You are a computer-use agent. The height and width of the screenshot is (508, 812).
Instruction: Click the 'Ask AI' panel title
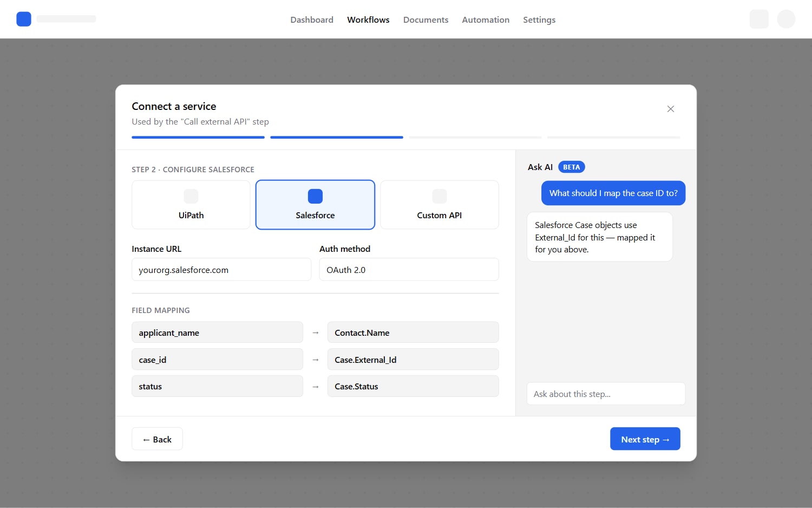(x=540, y=167)
